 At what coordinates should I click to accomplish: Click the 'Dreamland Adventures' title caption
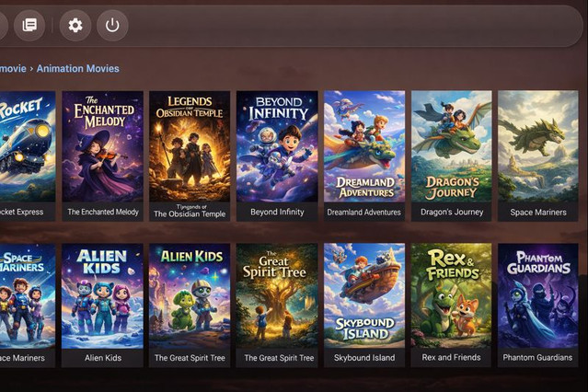[363, 213]
